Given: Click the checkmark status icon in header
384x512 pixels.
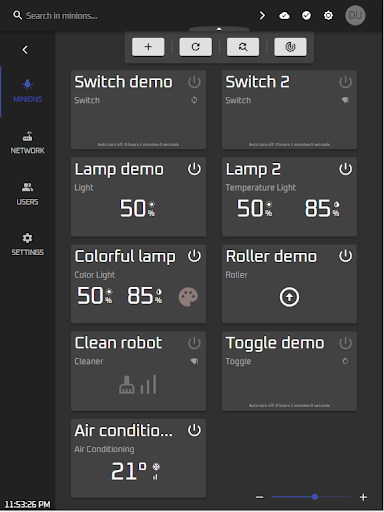Looking at the screenshot, I should (306, 15).
